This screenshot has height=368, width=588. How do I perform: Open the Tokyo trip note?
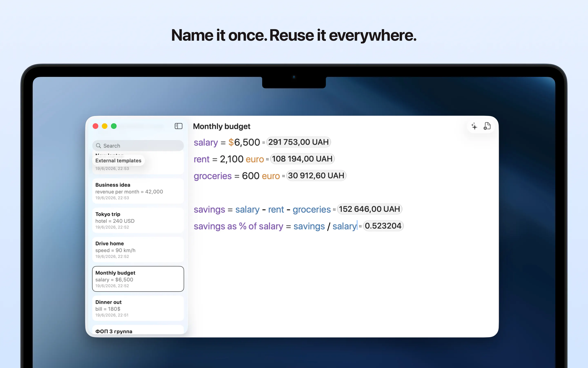(x=138, y=220)
